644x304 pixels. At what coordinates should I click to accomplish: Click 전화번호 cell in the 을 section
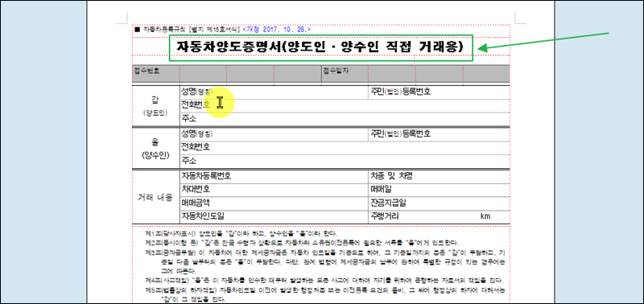tap(345, 147)
